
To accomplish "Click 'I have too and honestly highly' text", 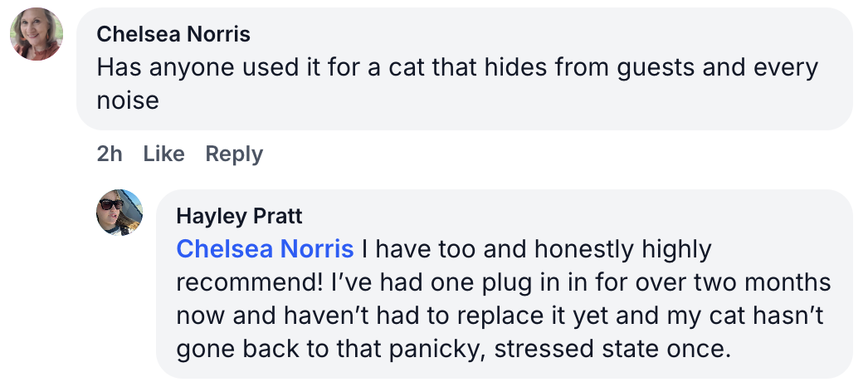I will (x=535, y=248).
